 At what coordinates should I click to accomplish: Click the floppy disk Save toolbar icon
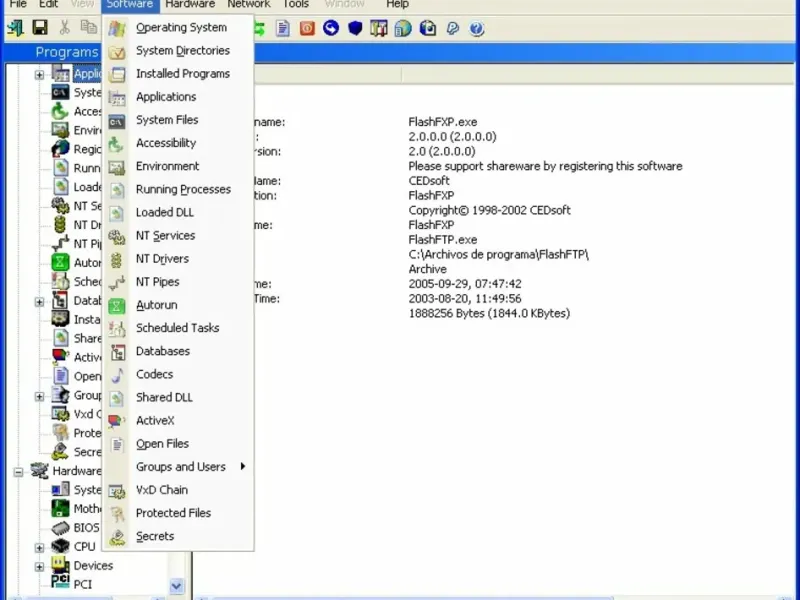click(40, 28)
